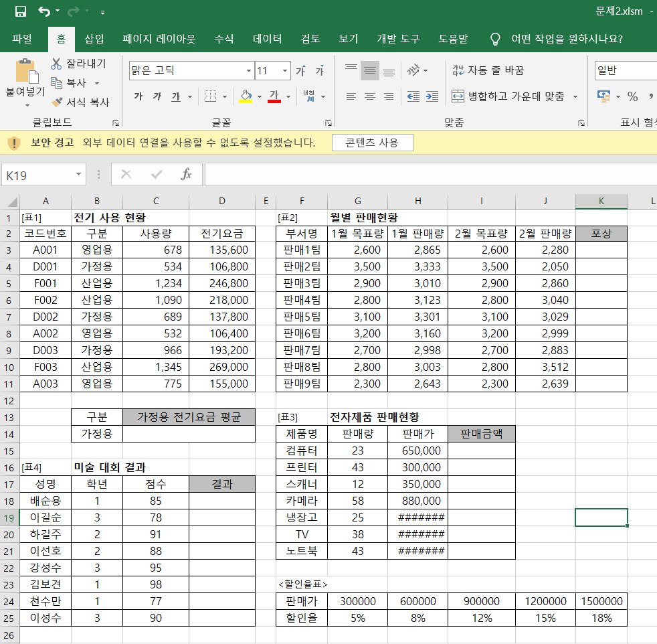Click the 콘텐츠 사용 button
This screenshot has width=657, height=644.
pos(372,143)
